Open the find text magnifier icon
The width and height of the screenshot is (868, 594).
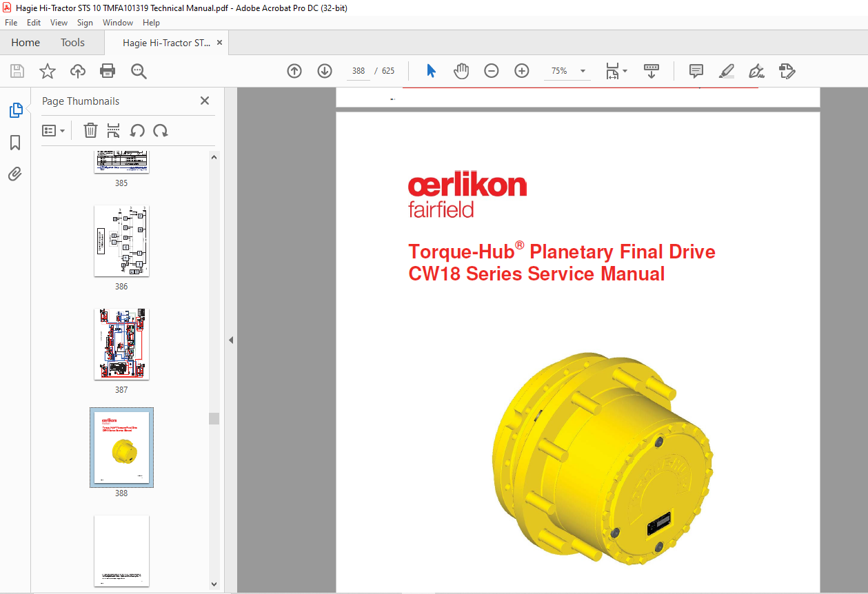pyautogui.click(x=139, y=71)
